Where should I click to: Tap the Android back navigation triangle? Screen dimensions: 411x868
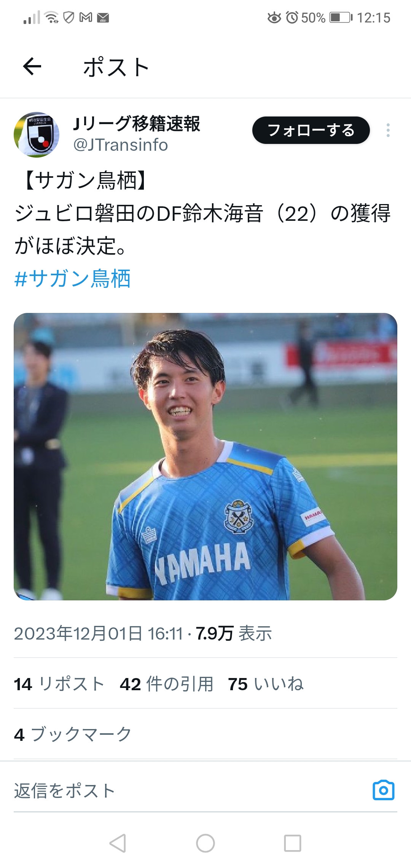coord(118,843)
